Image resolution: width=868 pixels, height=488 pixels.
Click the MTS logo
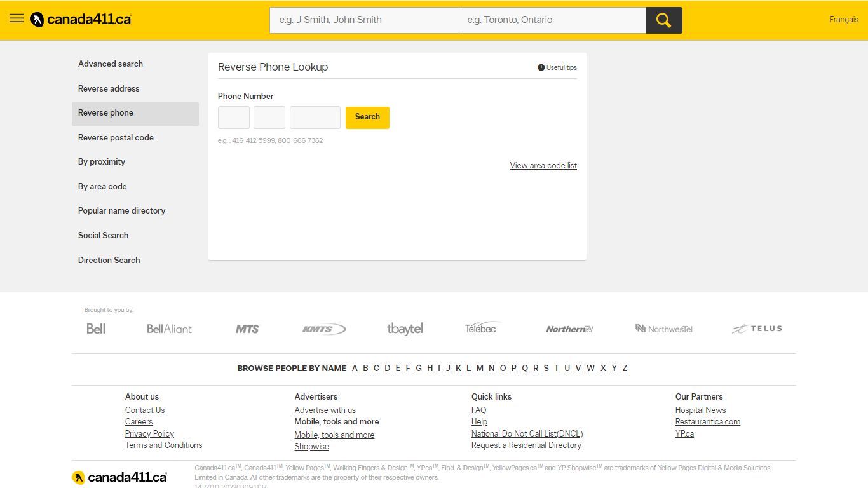[247, 329]
